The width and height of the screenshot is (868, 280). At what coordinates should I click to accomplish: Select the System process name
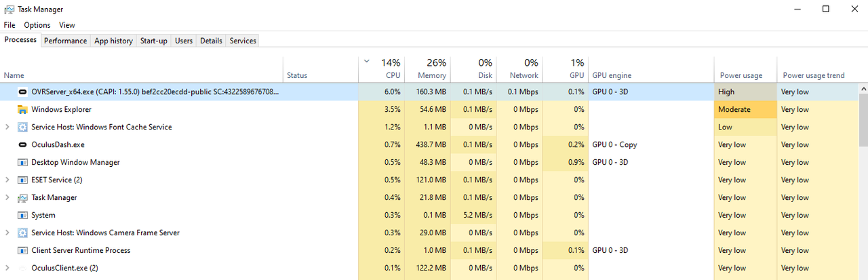(x=43, y=215)
